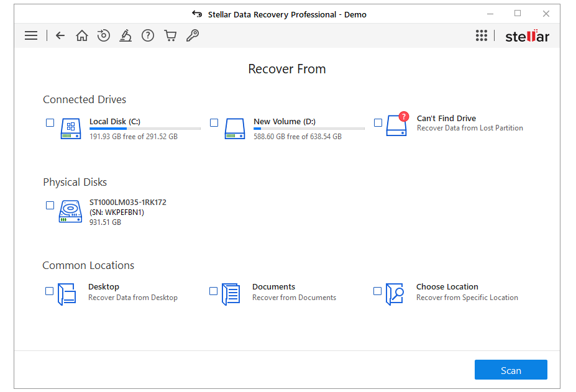Open Help question mark icon
This screenshot has height=392, width=576.
pos(148,35)
